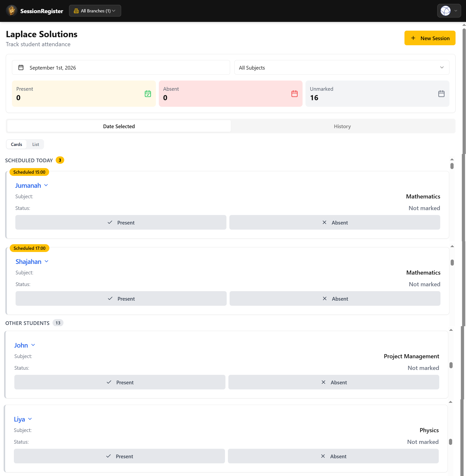Click the New Session button

(430, 38)
